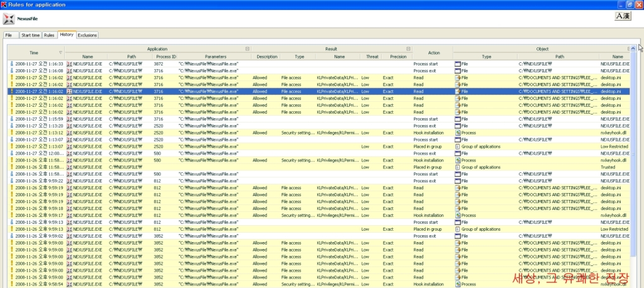Click File type icon in 1:13:20 row

coord(458,126)
